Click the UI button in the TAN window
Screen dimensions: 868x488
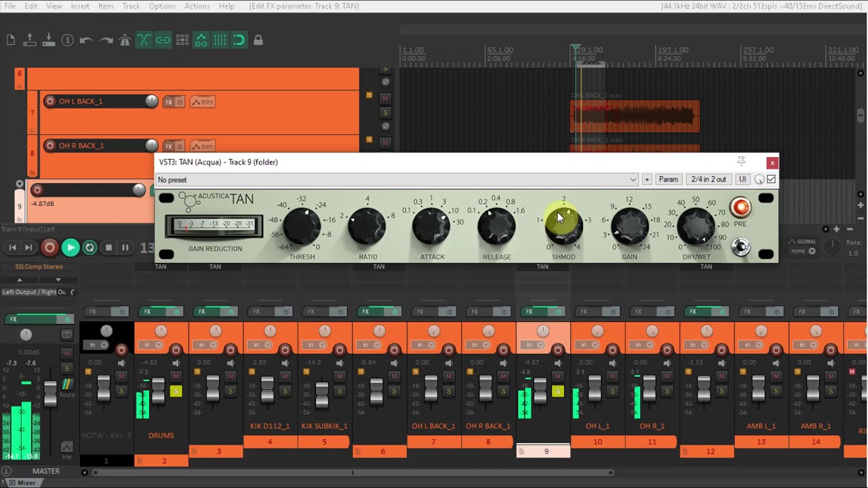point(743,180)
